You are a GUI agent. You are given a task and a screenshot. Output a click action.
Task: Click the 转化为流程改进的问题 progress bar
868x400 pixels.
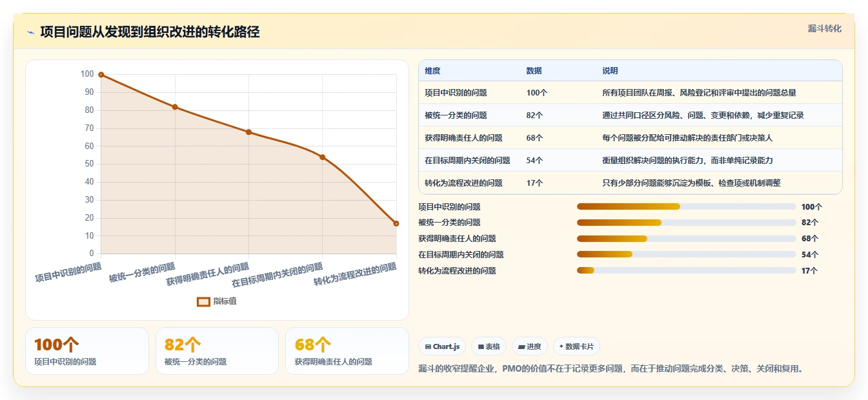click(x=686, y=271)
